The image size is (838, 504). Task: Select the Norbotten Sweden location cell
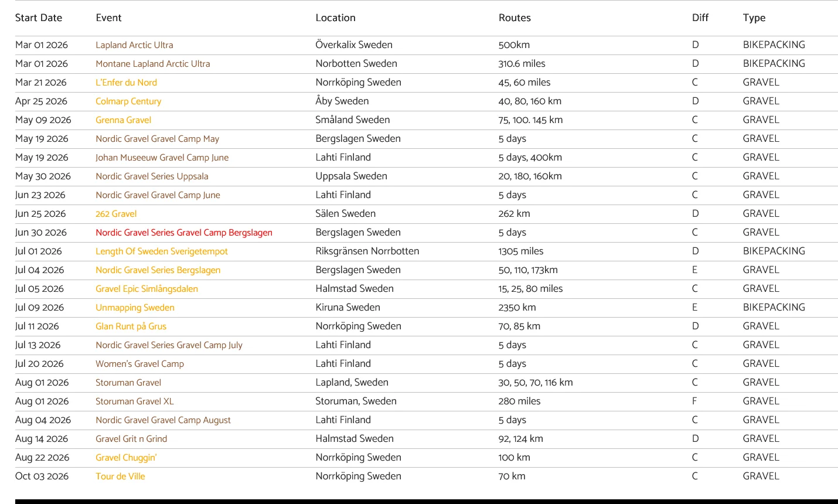click(356, 64)
